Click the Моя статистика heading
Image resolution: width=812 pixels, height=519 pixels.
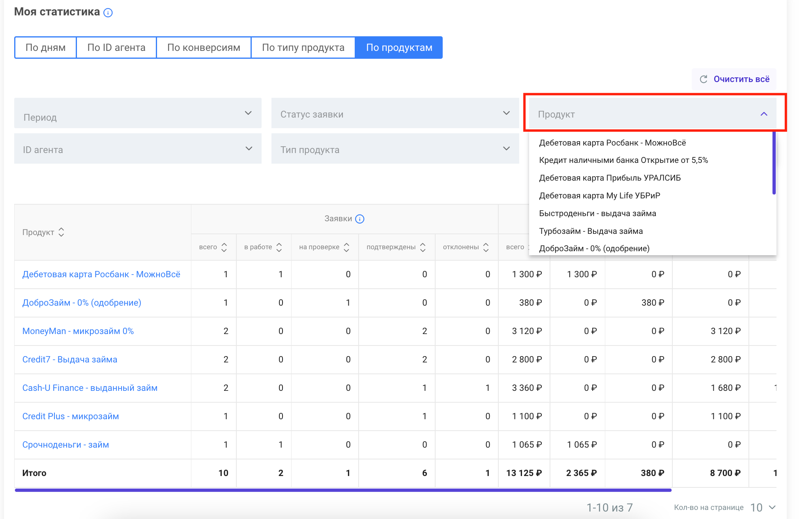pos(57,12)
